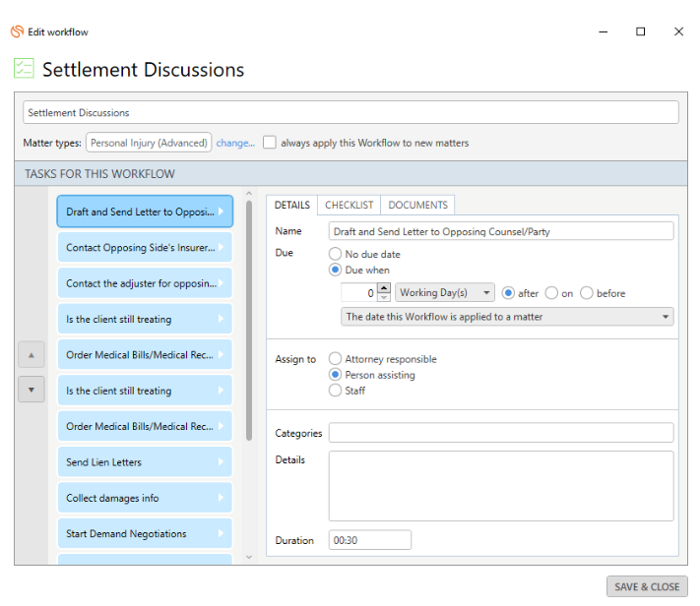
Task: Enable always apply this Workflow to new matters
Action: pos(270,143)
